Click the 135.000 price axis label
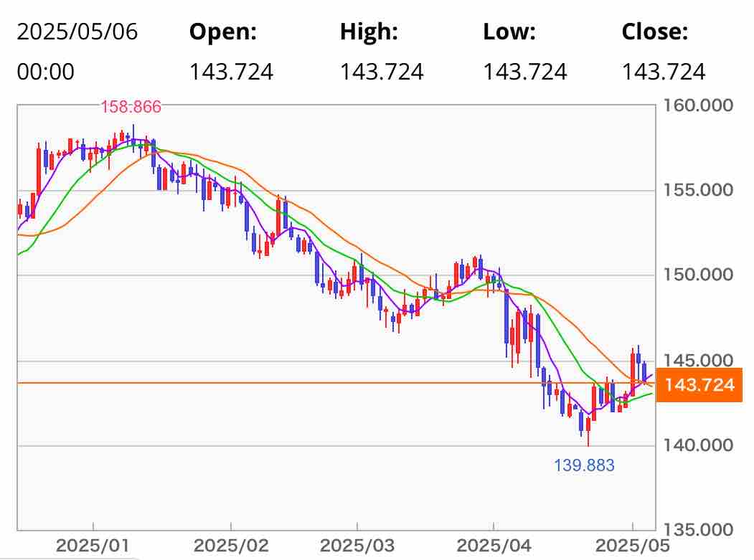Screen dimensions: 754x560 tap(698, 530)
